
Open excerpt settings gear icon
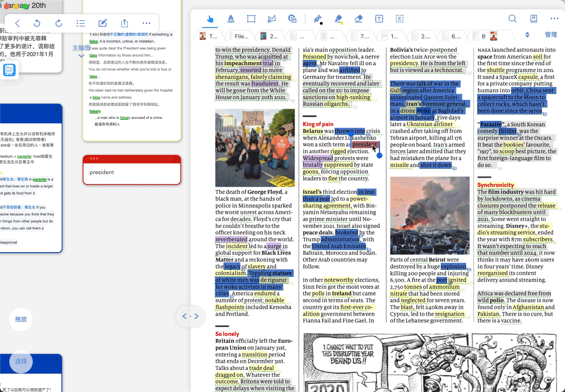coord(292,19)
